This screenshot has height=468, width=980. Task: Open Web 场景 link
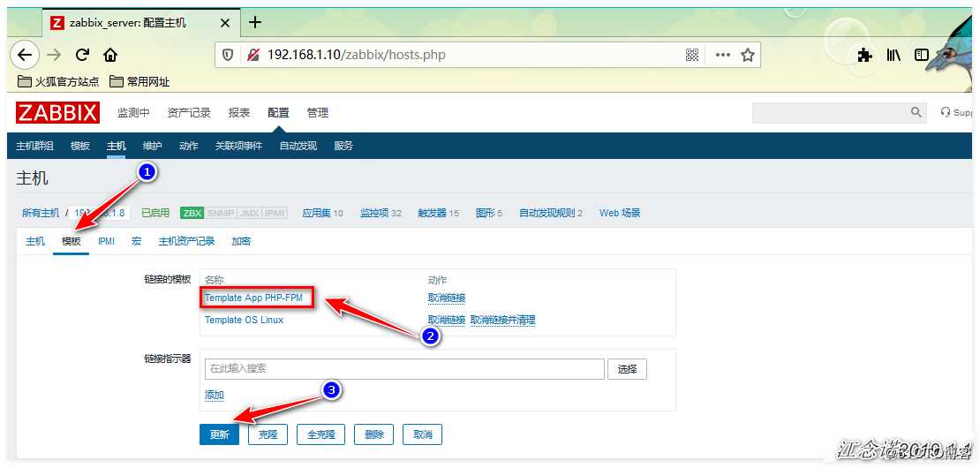tap(620, 213)
